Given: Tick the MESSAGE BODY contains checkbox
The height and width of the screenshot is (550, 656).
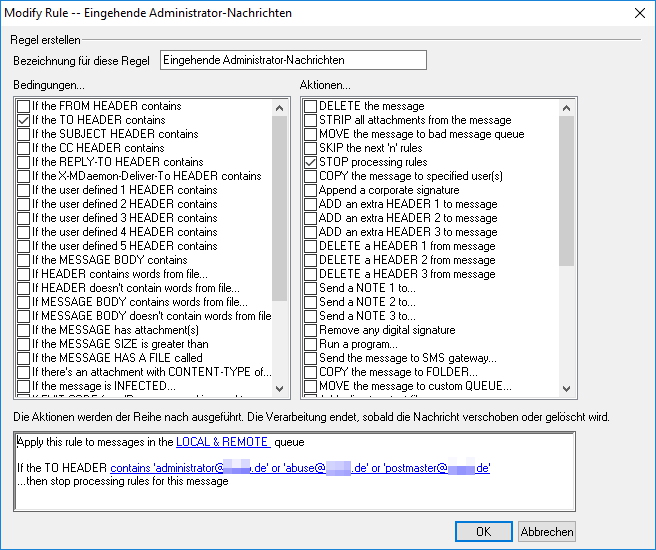Looking at the screenshot, I should pos(23,260).
